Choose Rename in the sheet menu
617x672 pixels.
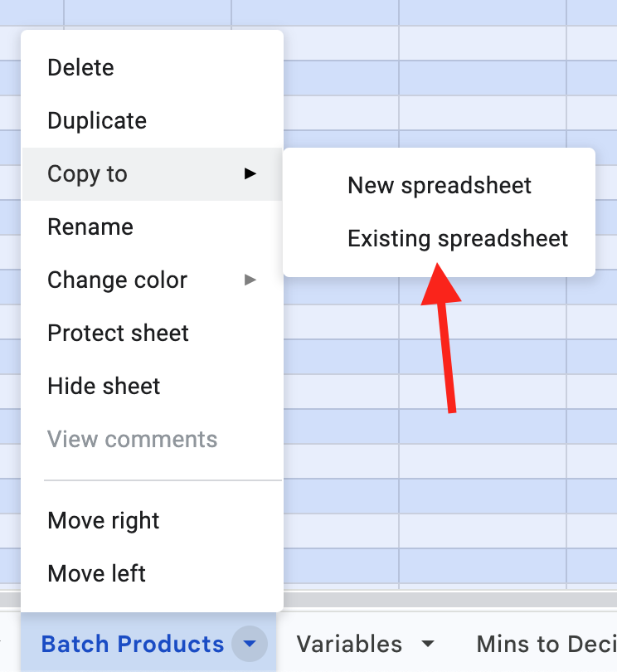pos(90,227)
